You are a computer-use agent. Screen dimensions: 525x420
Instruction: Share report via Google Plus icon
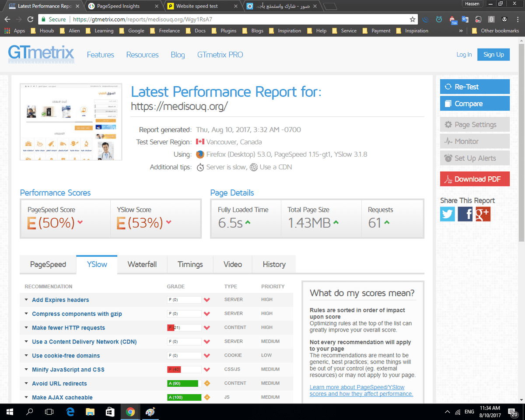pyautogui.click(x=483, y=214)
